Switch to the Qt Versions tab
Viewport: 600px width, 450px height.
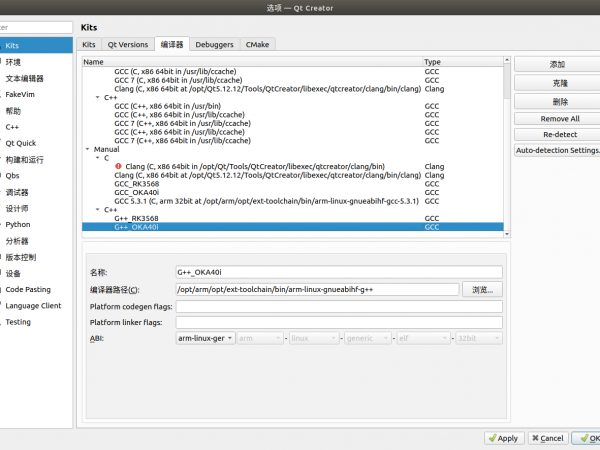point(127,45)
